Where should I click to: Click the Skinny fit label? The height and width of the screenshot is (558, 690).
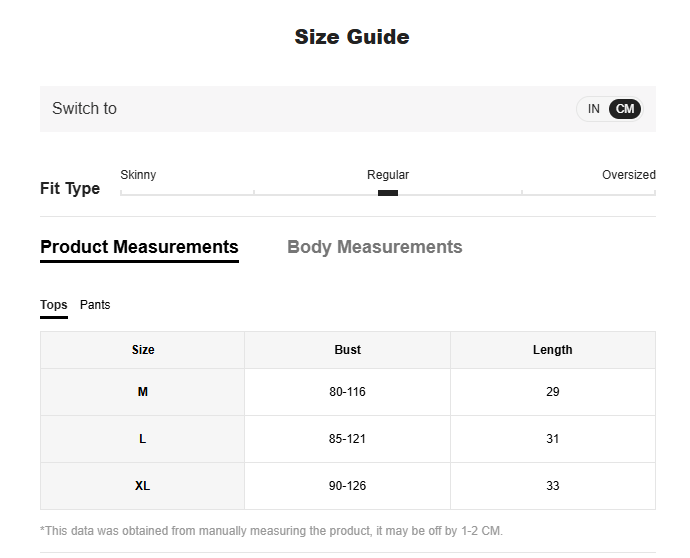pos(138,175)
